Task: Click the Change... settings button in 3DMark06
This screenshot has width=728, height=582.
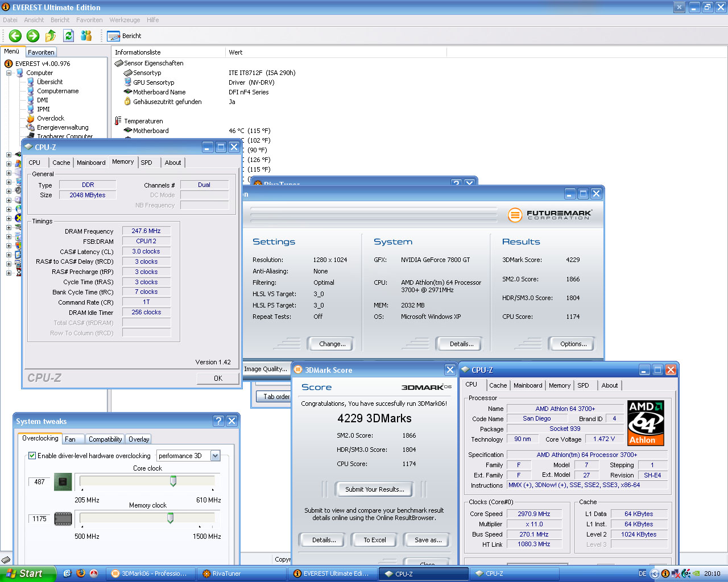Action: (332, 344)
